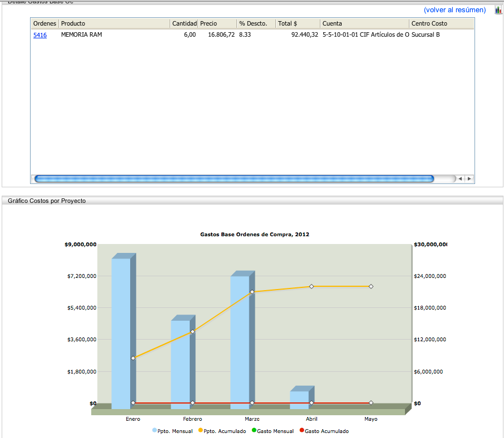Image resolution: width=504 pixels, height=438 pixels.
Task: Click the Mayo axis label
Action: pos(371,419)
